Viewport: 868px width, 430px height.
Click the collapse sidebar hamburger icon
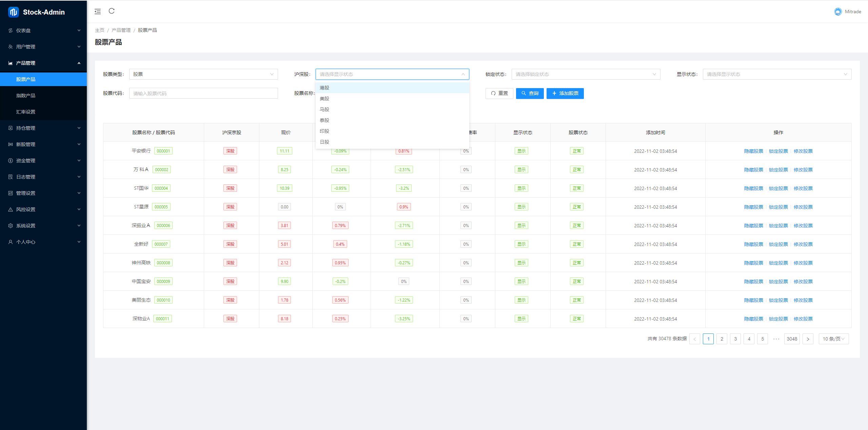97,11
